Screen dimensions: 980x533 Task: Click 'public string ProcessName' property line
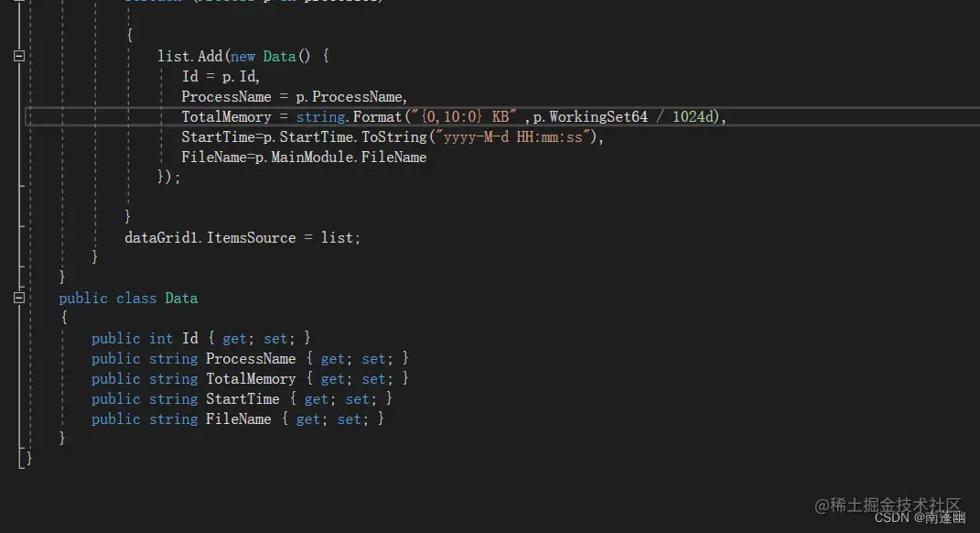coord(250,358)
